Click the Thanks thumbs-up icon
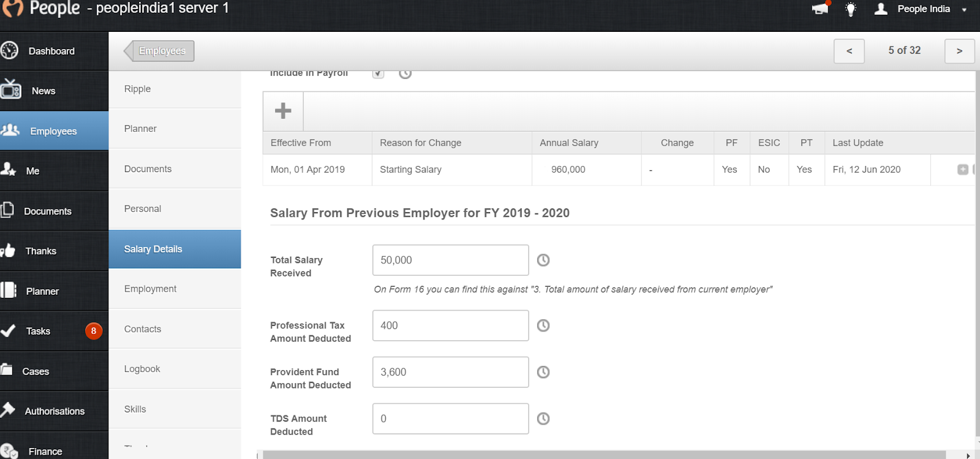This screenshot has height=459, width=980. [8, 250]
